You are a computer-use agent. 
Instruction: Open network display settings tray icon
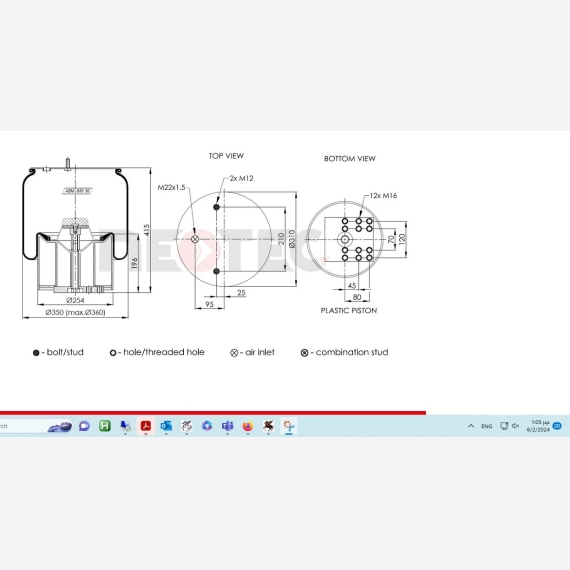click(x=504, y=426)
